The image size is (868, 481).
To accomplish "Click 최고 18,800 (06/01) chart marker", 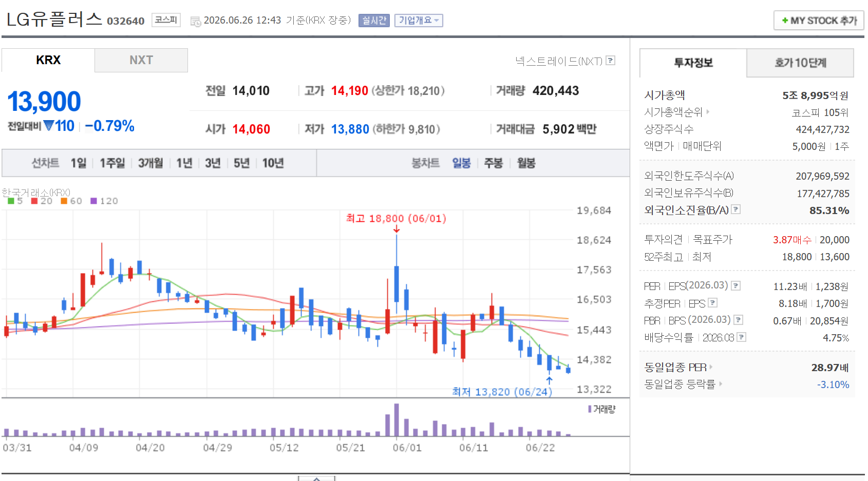I will pyautogui.click(x=396, y=218).
